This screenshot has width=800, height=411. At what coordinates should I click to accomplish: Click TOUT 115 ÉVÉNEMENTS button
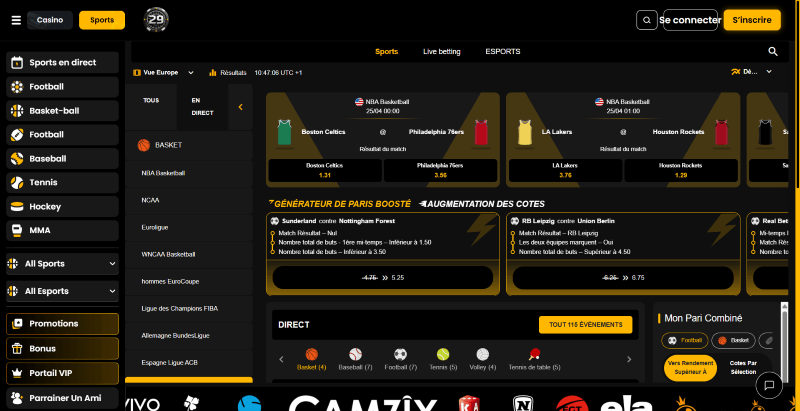tap(586, 325)
